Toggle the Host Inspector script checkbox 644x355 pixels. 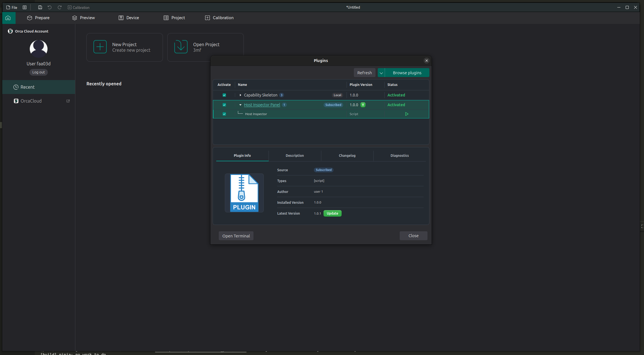pos(224,114)
